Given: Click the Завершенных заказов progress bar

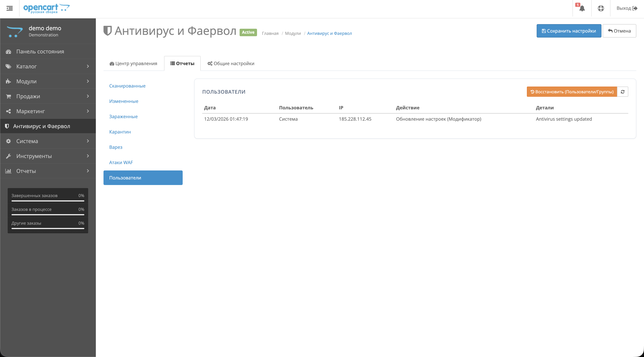Looking at the screenshot, I should click(x=48, y=201).
